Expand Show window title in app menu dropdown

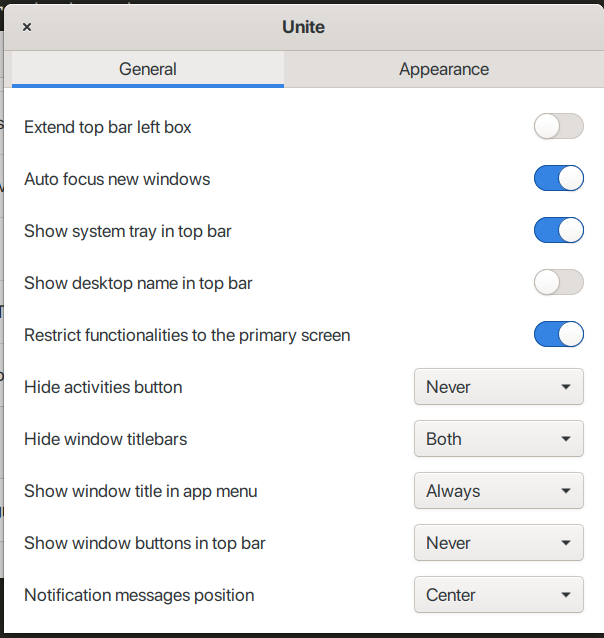click(499, 491)
